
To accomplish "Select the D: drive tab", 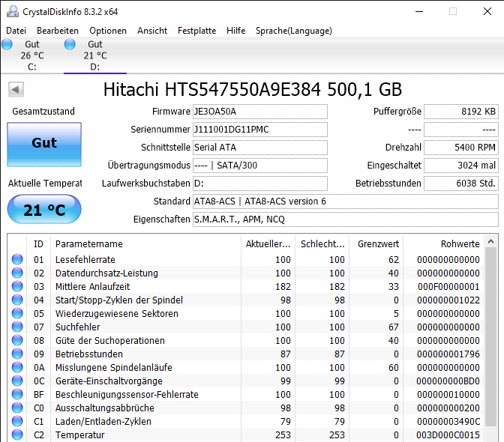I will pyautogui.click(x=95, y=55).
